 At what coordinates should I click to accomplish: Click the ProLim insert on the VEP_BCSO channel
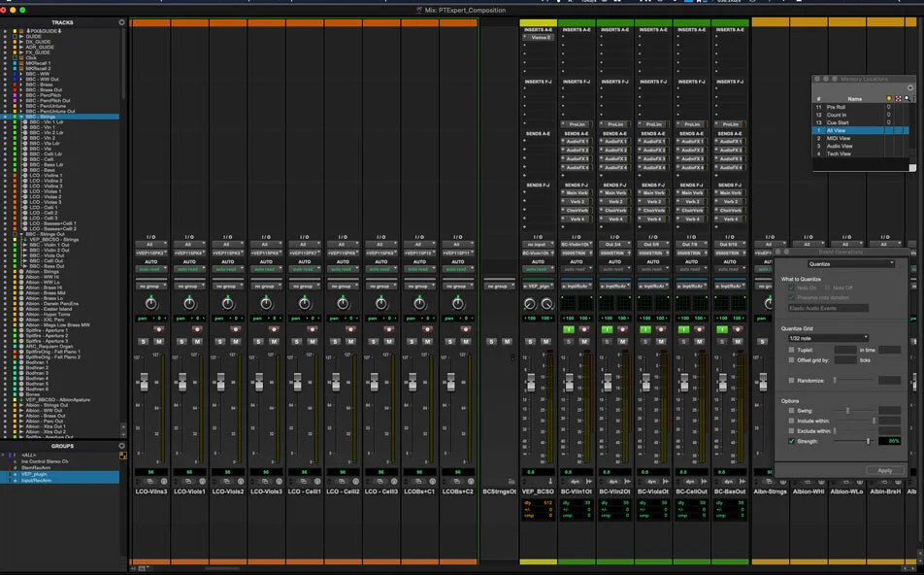coord(577,124)
